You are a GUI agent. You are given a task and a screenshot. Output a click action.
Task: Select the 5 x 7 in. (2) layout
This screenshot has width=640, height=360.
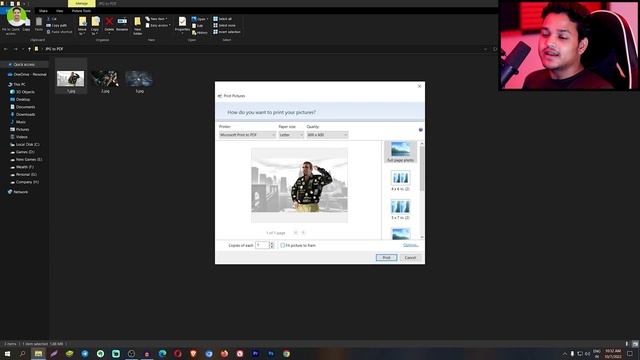click(400, 210)
